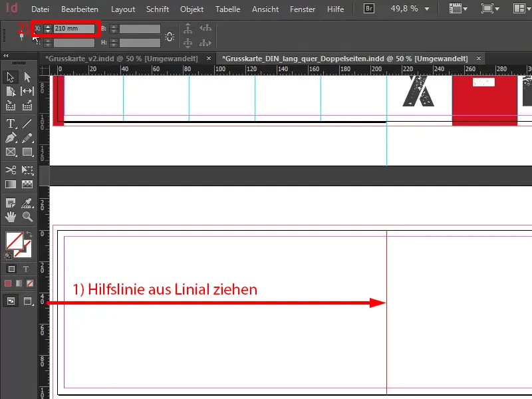Open Adobe Bridge via Br icon
This screenshot has width=532, height=399.
click(369, 9)
